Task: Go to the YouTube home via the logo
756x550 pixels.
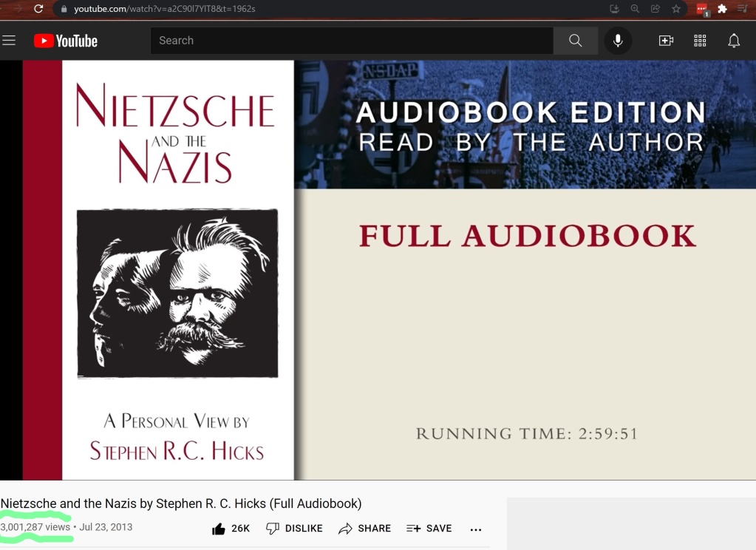Action: pos(66,41)
